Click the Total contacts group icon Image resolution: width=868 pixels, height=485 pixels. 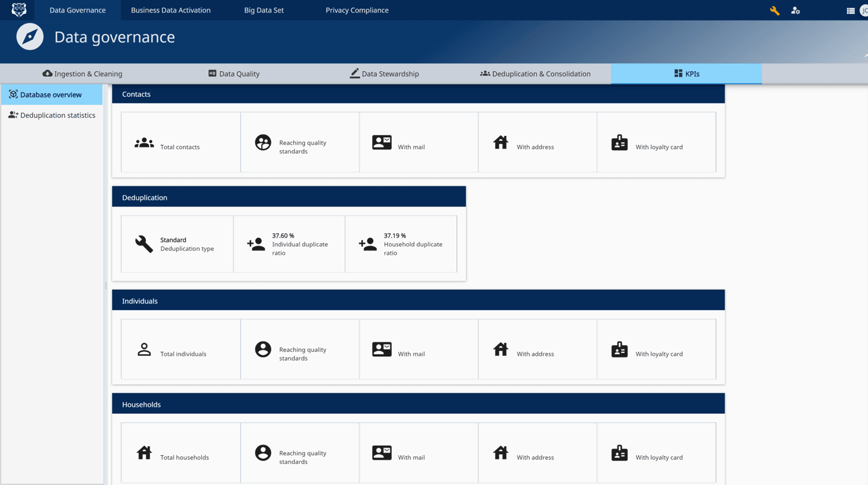point(144,143)
